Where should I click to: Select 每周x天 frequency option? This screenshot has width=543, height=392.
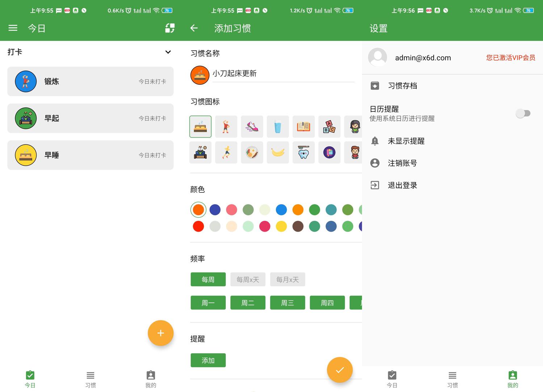point(248,279)
